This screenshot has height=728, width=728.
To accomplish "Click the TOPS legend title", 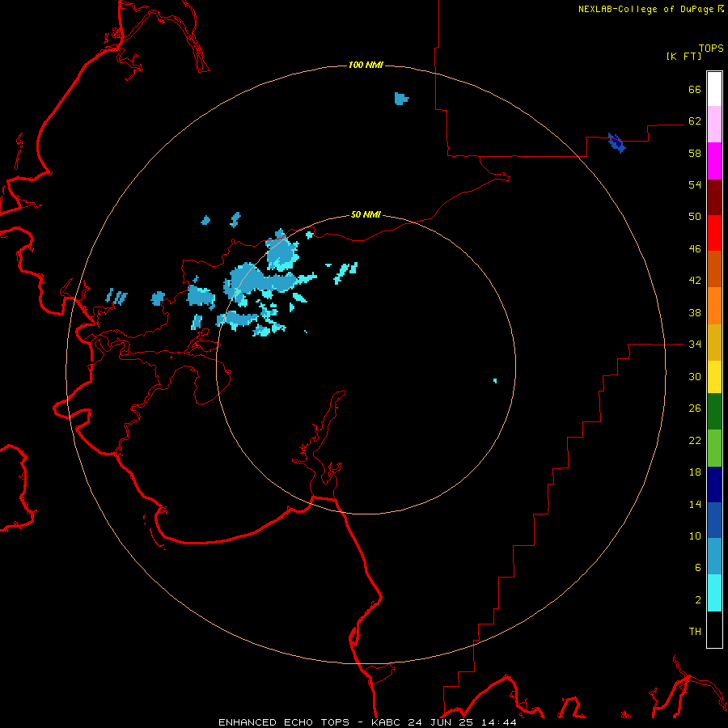I will pyautogui.click(x=711, y=48).
